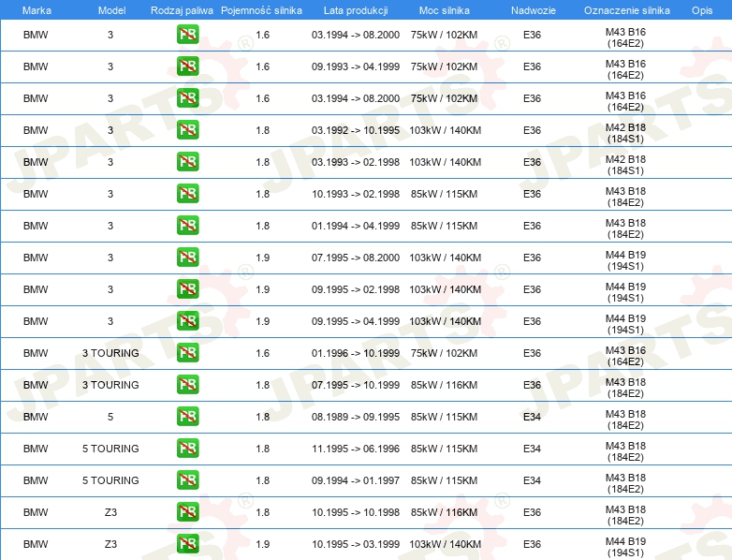Select the date cell 07.1995 -> 10.1999
Viewport: 732px width, 560px height.
pyautogui.click(x=356, y=385)
